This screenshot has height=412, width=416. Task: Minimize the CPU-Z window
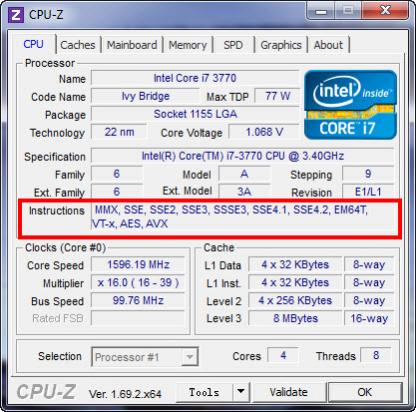coord(320,11)
